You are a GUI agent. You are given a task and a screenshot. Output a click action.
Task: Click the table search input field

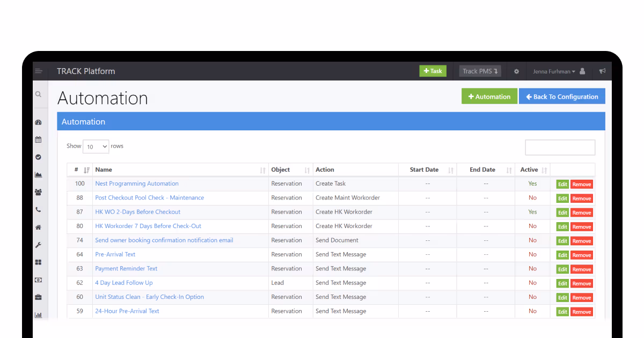pos(560,148)
